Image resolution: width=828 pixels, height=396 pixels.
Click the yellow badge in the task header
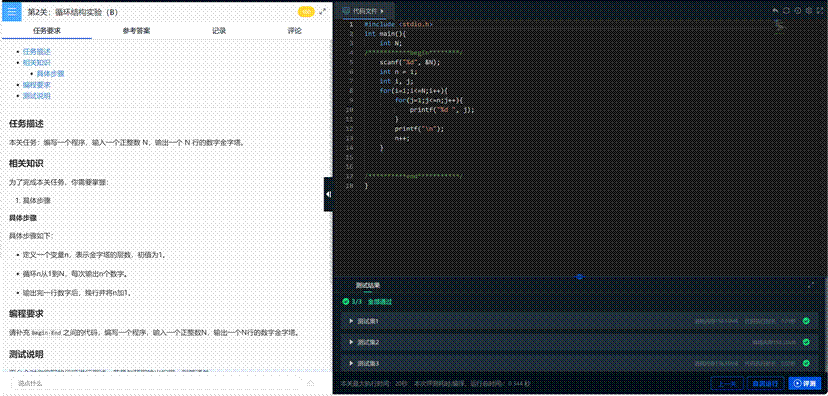click(306, 12)
